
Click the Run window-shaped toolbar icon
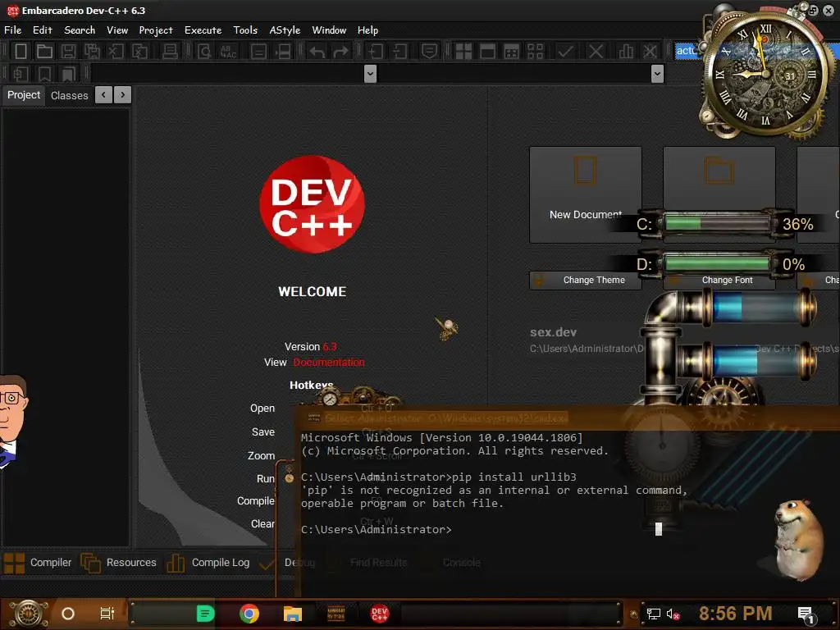coord(487,52)
